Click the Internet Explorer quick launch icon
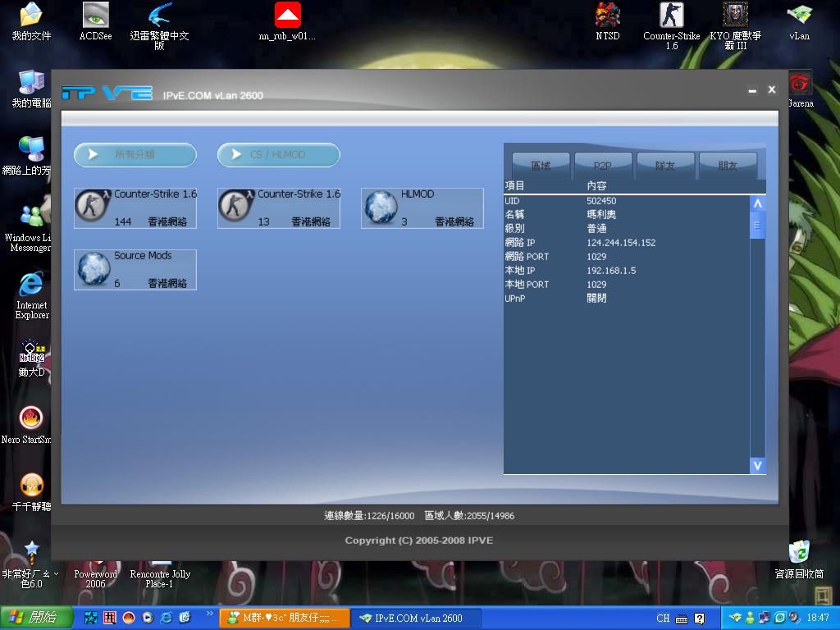The width and height of the screenshot is (840, 630). pyautogui.click(x=166, y=618)
